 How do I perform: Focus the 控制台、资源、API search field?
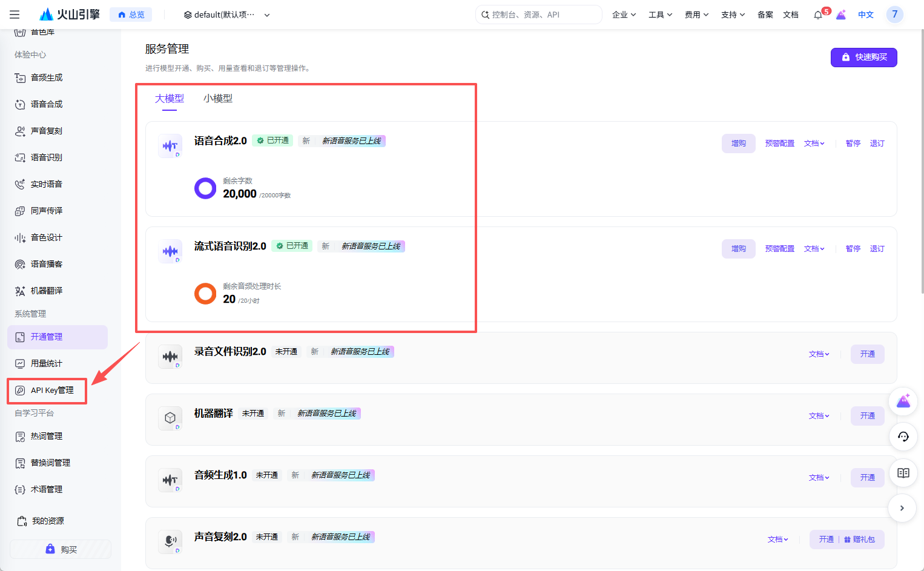pyautogui.click(x=539, y=15)
